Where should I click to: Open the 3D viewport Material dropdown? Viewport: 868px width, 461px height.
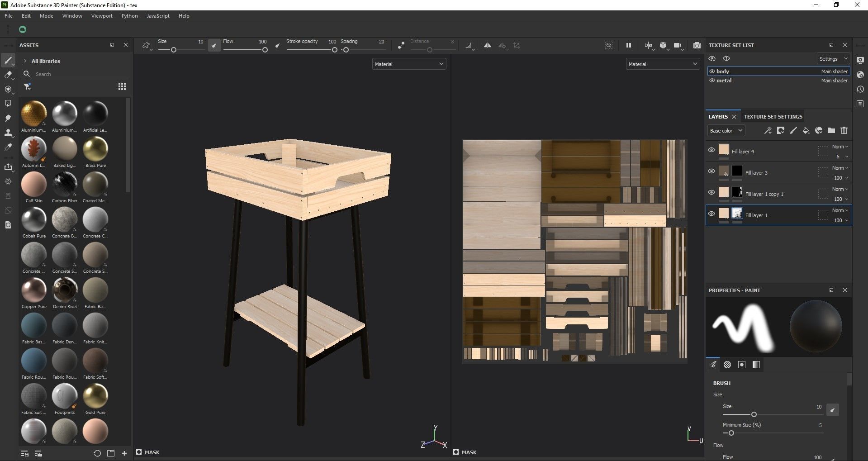pos(409,64)
